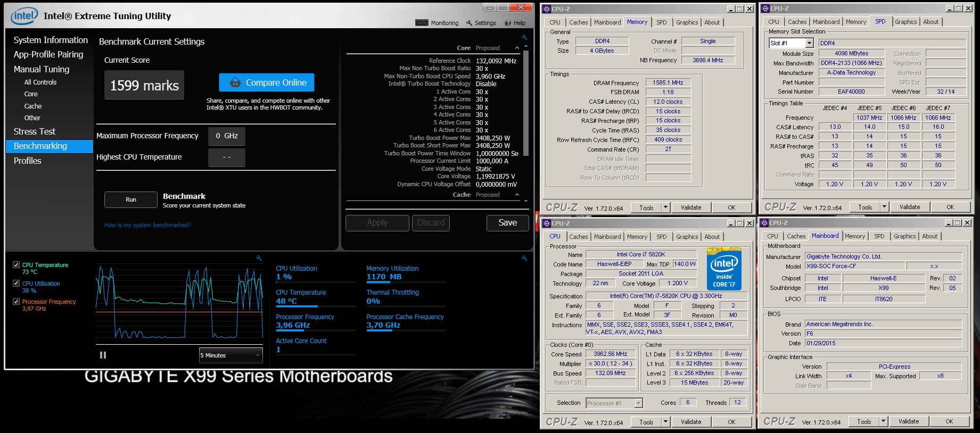
Task: Click wrench icon above the Core proposed list
Action: click(524, 37)
